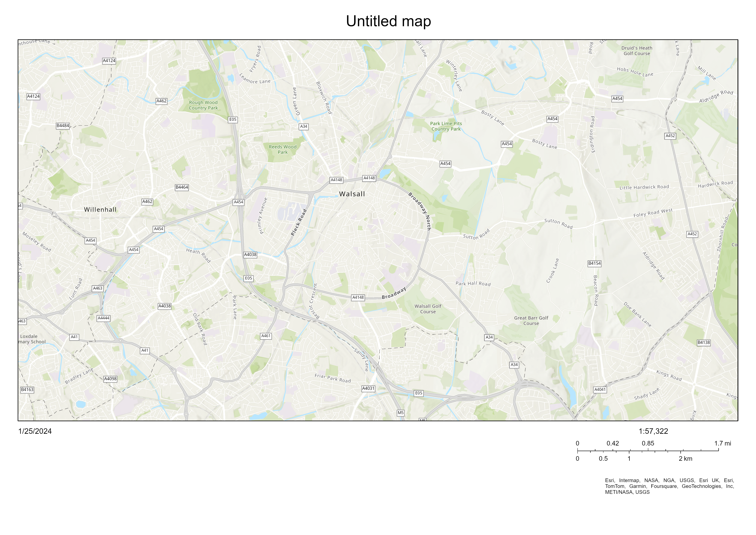Click the Park Lime Pits Country Park label
This screenshot has height=535, width=756.
pos(446,126)
